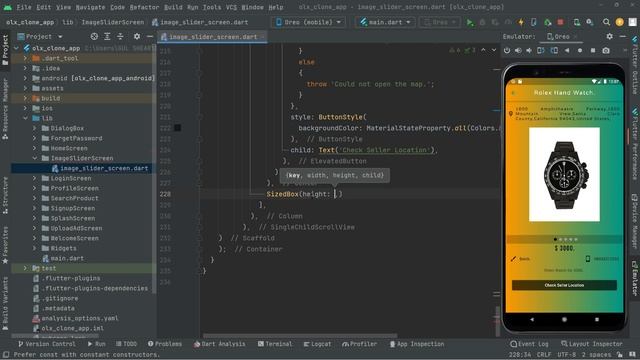Tap the watch product image on phone
The width and height of the screenshot is (640, 360).
click(564, 174)
